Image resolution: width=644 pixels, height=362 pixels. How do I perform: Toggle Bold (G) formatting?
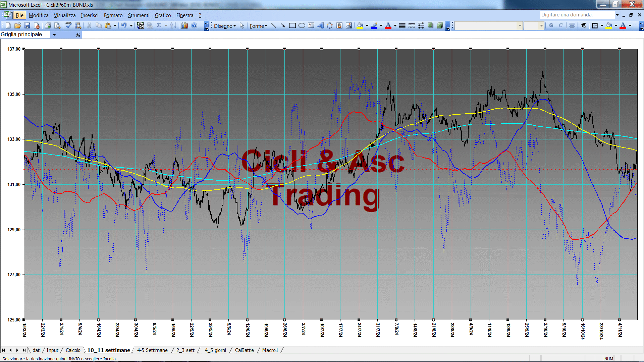(551, 25)
